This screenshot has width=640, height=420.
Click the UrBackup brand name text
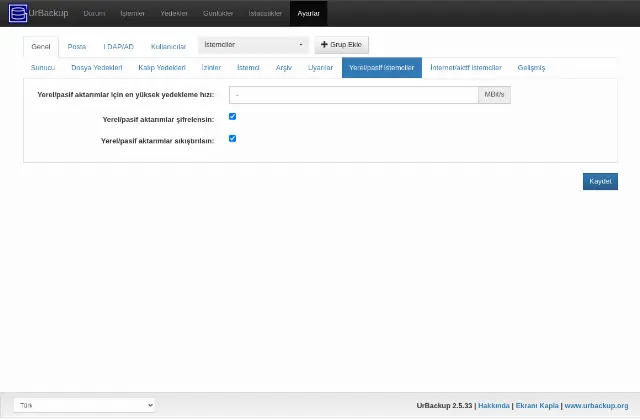coord(48,13)
